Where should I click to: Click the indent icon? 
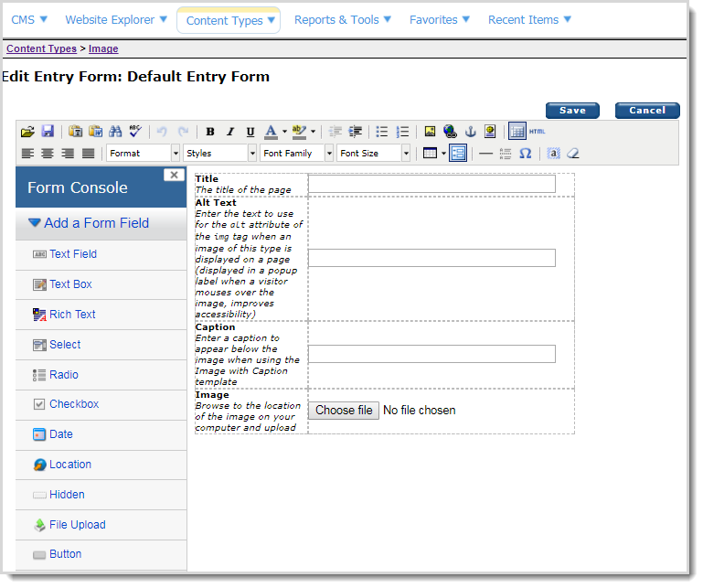(356, 132)
